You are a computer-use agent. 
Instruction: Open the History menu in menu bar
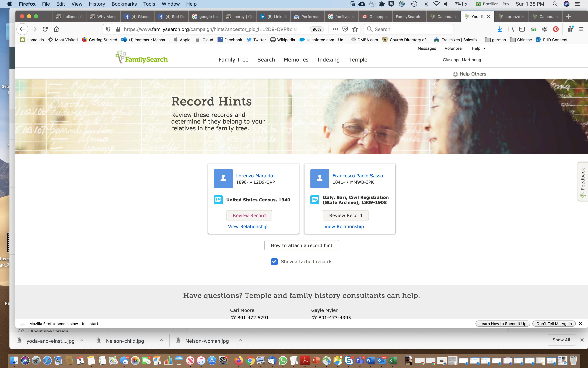click(97, 4)
